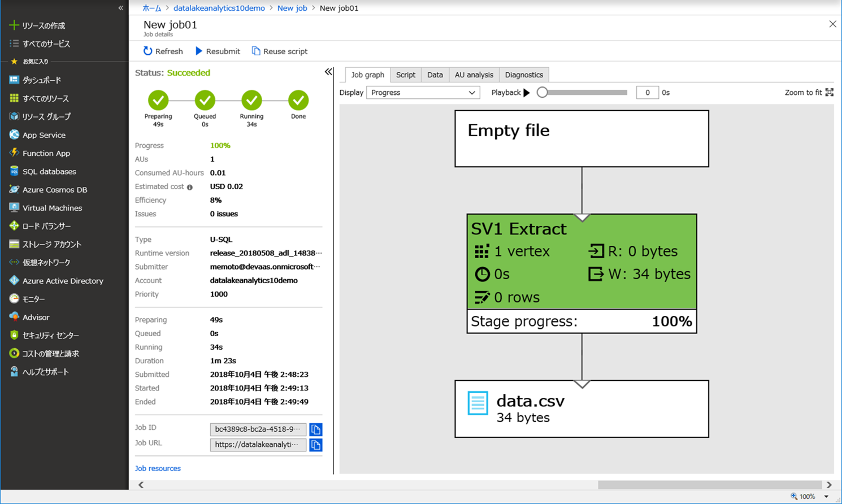Go to New job breadcrumb link
Viewport: 842px width, 504px height.
[x=292, y=8]
